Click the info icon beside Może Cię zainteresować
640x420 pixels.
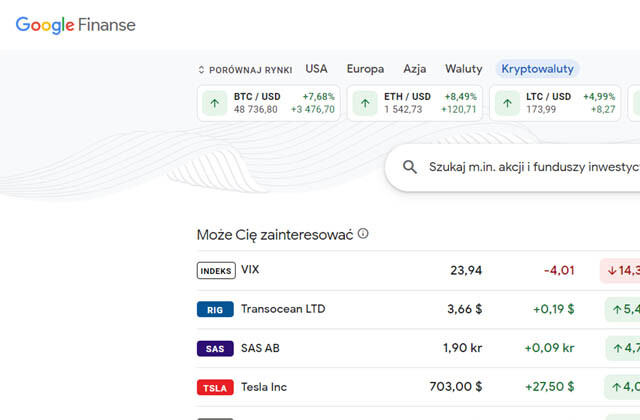[x=363, y=233]
